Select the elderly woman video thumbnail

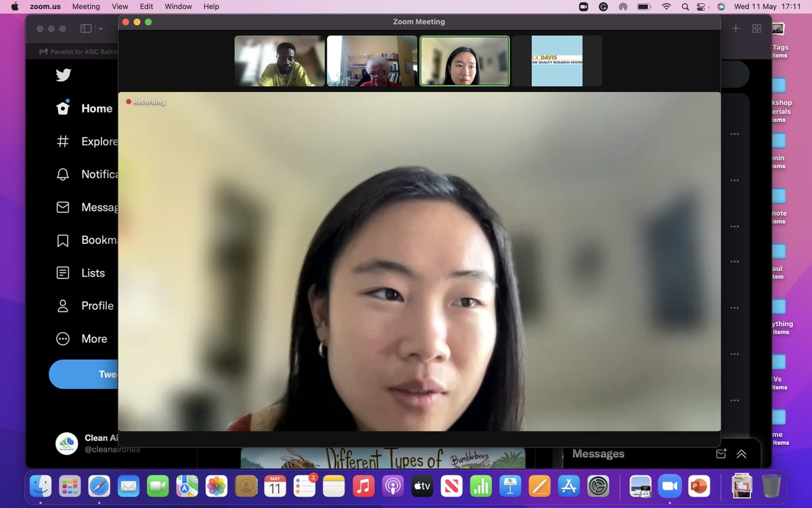click(372, 61)
